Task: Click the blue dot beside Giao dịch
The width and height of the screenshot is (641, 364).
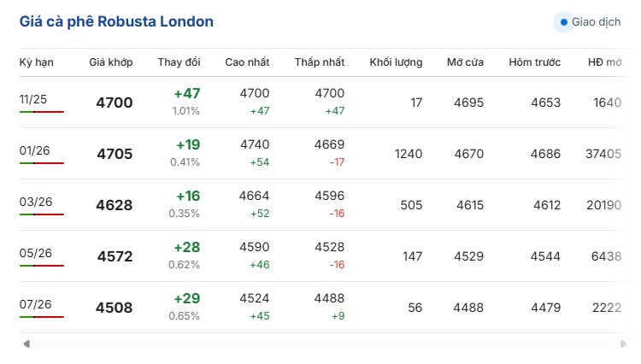Action: (562, 22)
